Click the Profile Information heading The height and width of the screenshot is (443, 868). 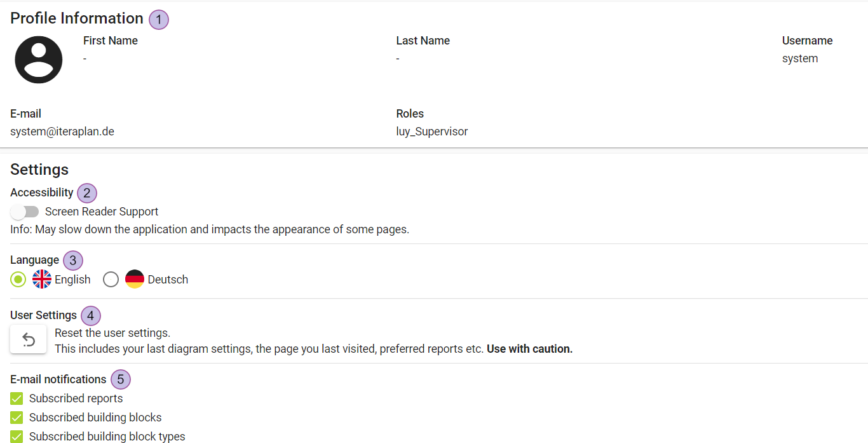pyautogui.click(x=77, y=18)
